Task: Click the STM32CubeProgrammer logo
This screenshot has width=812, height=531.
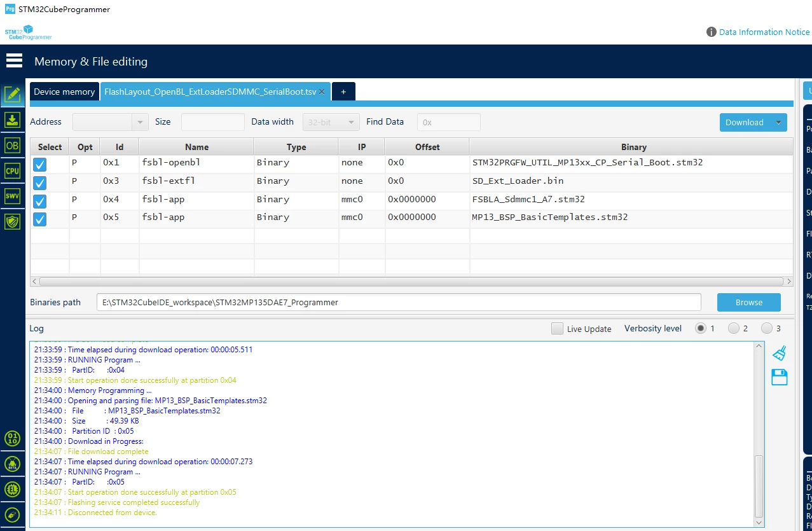Action: click(28, 32)
